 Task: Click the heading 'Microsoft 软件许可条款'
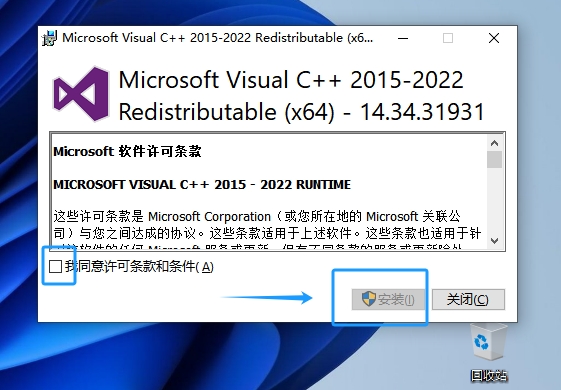pyautogui.click(x=127, y=151)
